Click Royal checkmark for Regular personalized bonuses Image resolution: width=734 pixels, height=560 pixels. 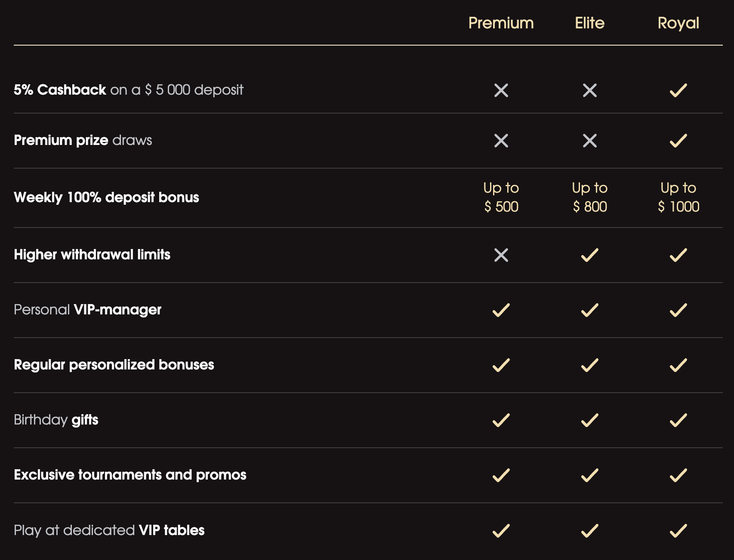pos(678,365)
